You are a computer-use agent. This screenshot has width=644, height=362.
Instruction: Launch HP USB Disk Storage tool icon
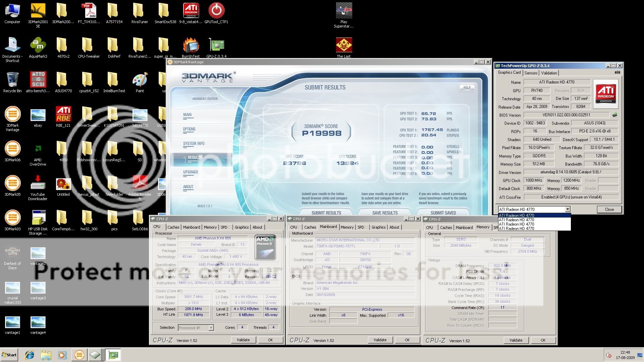point(38,223)
